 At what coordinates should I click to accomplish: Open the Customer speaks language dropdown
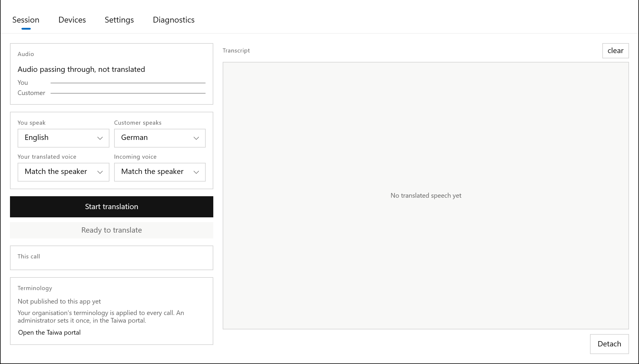pyautogui.click(x=160, y=138)
